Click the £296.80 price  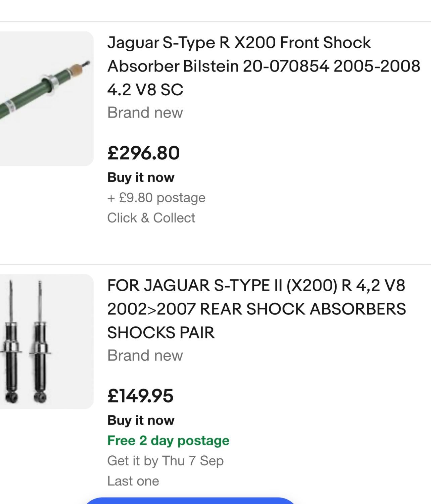[144, 153]
